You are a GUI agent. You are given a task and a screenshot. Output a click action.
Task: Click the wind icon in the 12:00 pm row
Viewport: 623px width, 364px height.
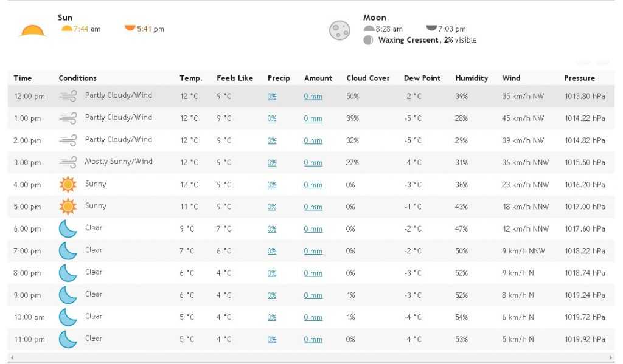point(68,96)
